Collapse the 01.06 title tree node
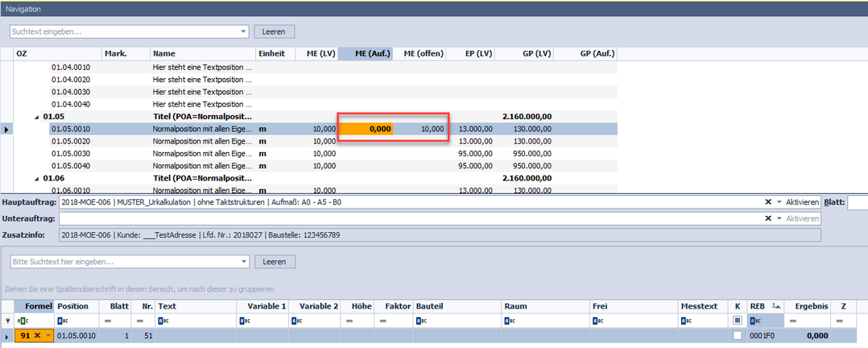The image size is (868, 348). point(35,178)
